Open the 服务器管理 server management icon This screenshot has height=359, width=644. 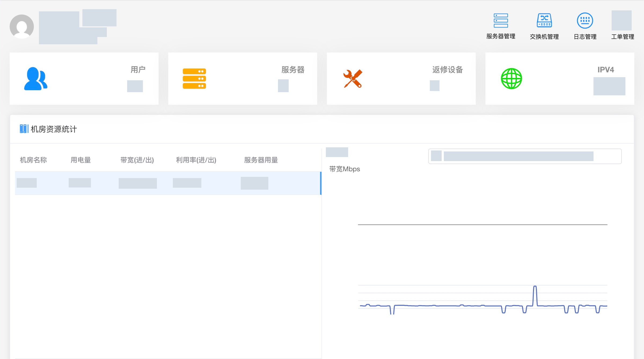(x=501, y=21)
